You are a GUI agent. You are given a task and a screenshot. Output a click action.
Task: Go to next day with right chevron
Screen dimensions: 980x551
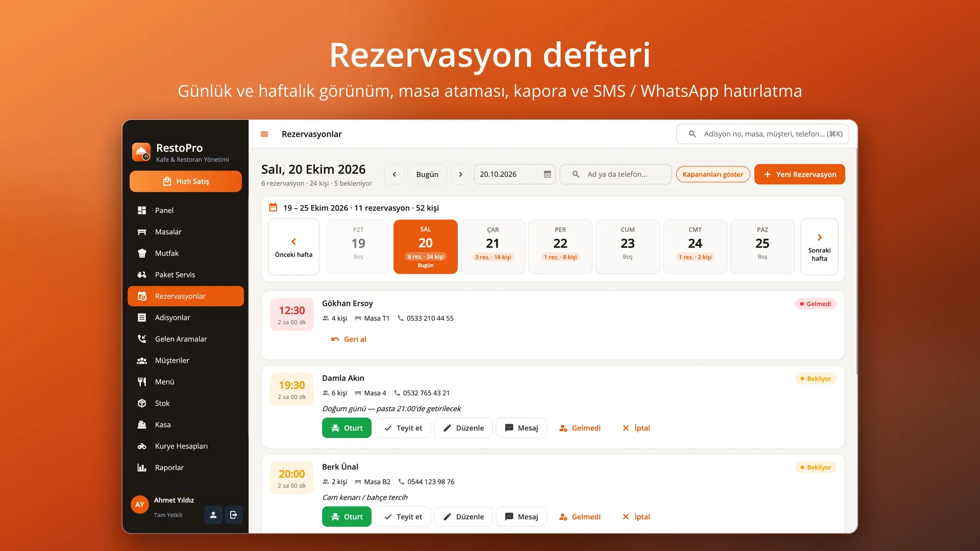coord(460,174)
